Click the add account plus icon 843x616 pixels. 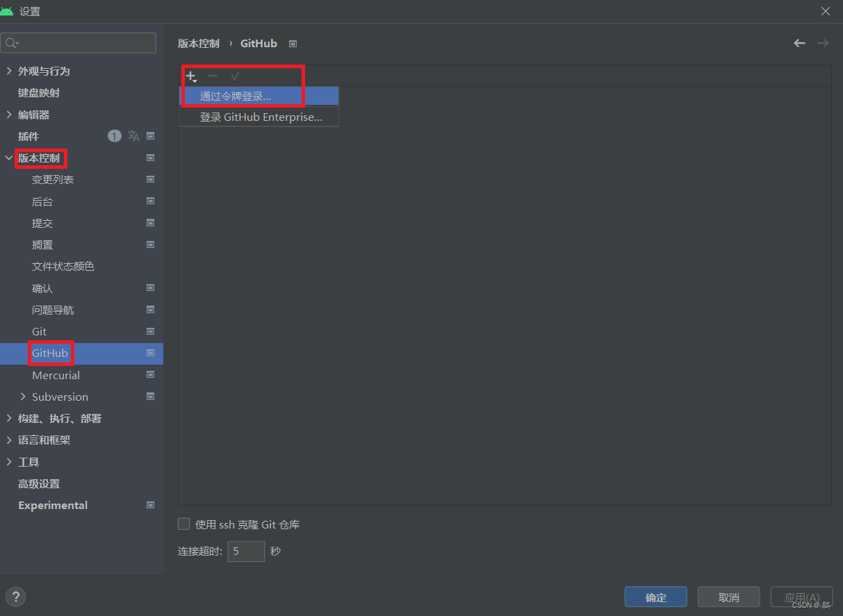191,76
